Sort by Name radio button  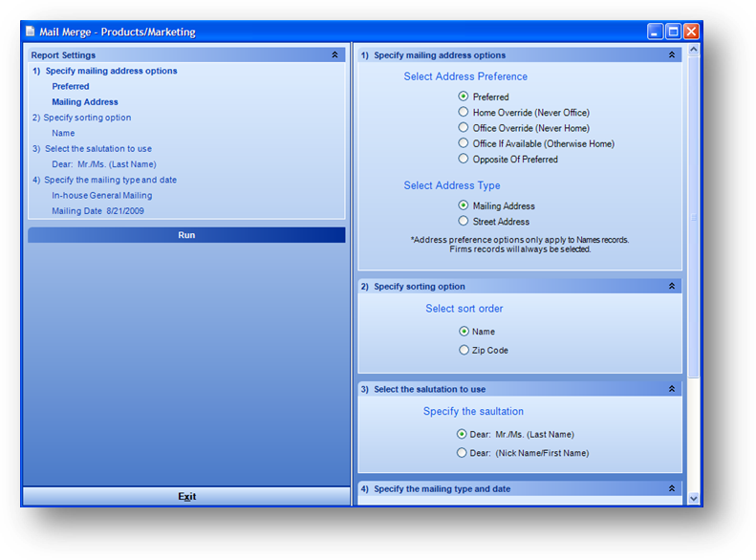coord(464,331)
